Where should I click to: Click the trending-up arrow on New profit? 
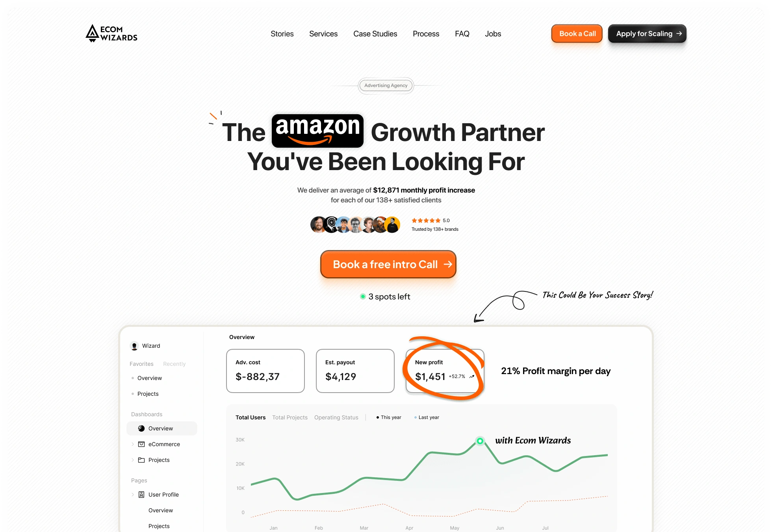(472, 376)
